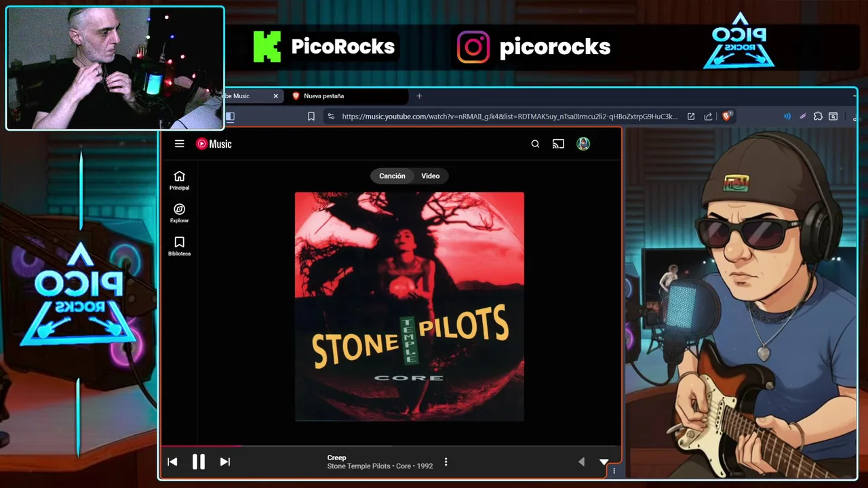This screenshot has height=488, width=868.
Task: Click the purple feather extension icon
Action: (803, 117)
